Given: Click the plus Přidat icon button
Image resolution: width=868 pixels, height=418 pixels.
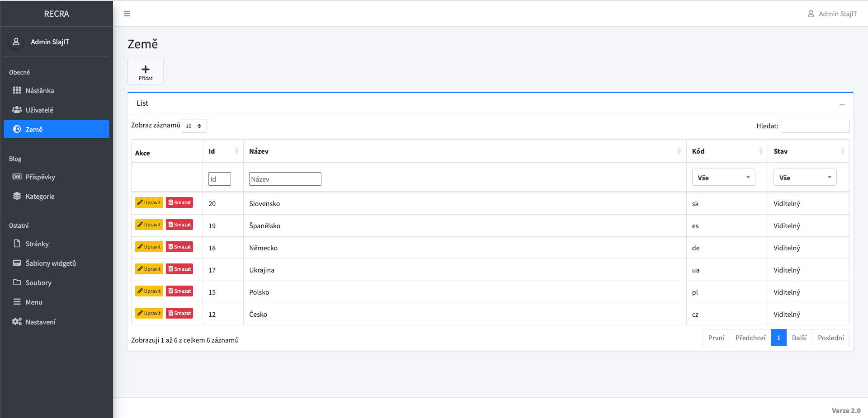Looking at the screenshot, I should 146,71.
